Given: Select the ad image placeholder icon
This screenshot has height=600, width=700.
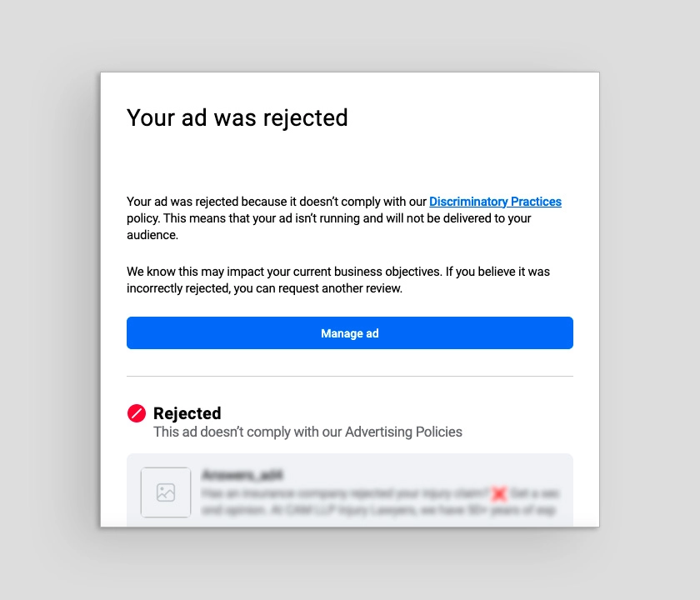Looking at the screenshot, I should [166, 492].
